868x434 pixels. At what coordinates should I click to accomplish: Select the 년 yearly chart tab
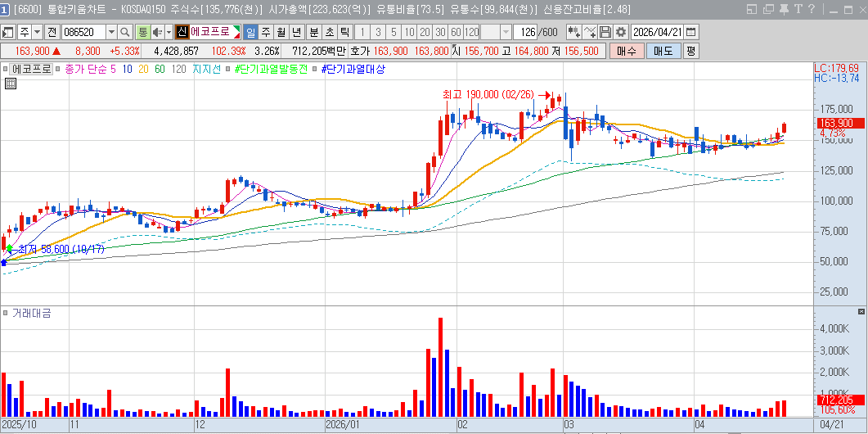point(297,32)
